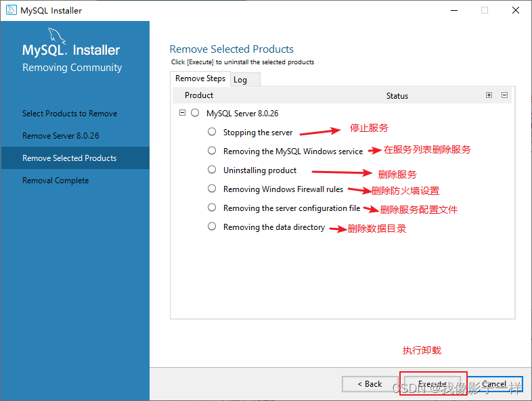Click Removing the MySQL Windows service text
The width and height of the screenshot is (532, 401).
coord(293,151)
